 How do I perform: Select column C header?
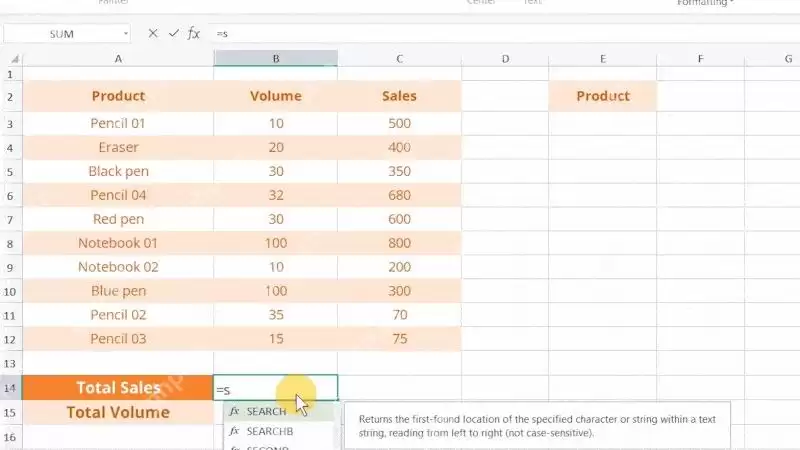(399, 59)
